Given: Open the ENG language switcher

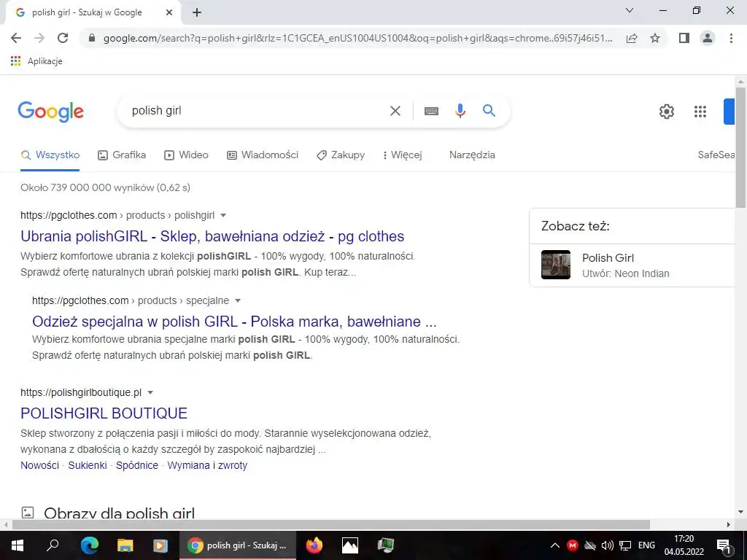Looking at the screenshot, I should tap(646, 545).
